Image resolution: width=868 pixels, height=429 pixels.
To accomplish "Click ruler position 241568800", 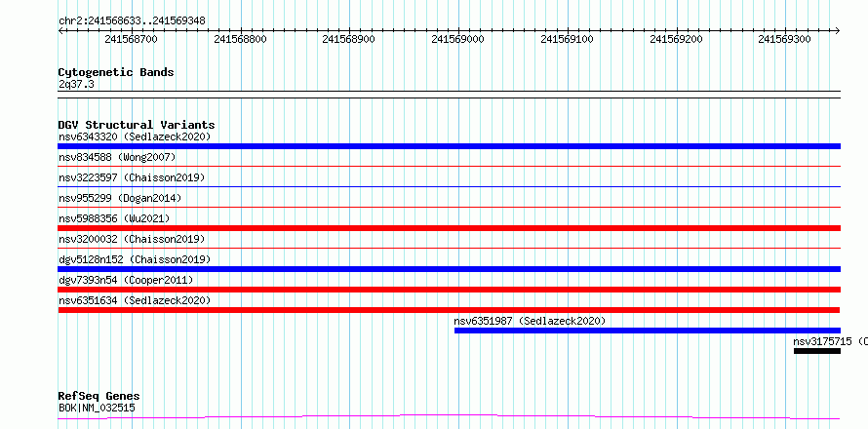I will (x=240, y=39).
